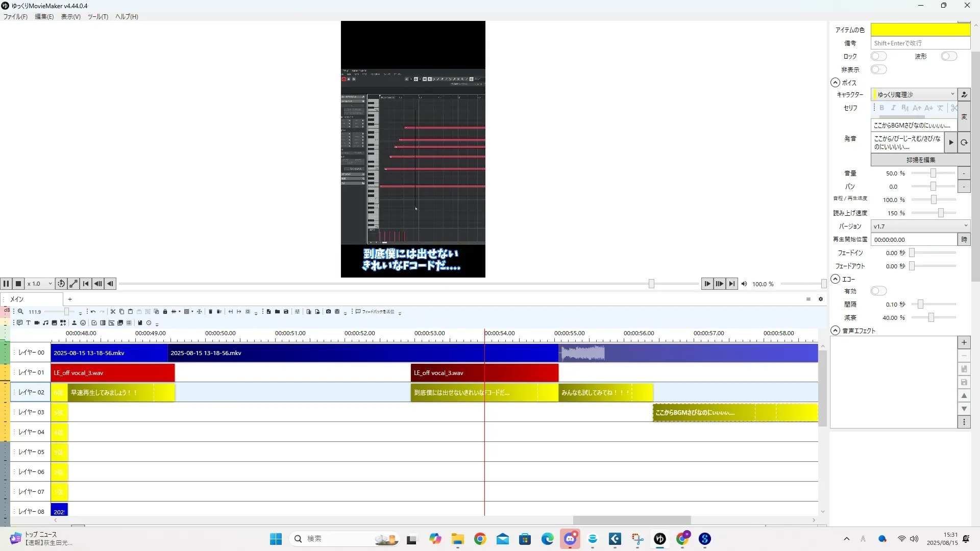
Task: Click the yellow アイテムの色 swatch
Action: coord(920,30)
